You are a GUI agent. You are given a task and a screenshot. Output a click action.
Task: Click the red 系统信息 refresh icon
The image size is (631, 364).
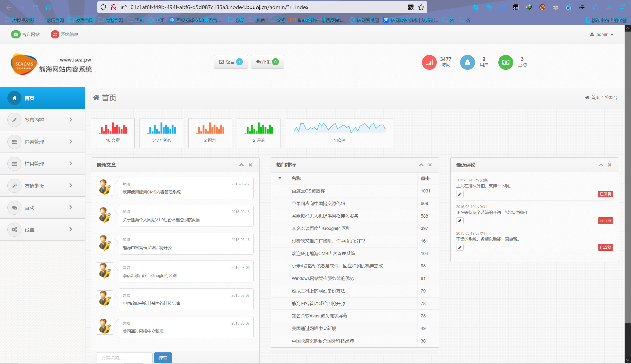[x=55, y=35]
